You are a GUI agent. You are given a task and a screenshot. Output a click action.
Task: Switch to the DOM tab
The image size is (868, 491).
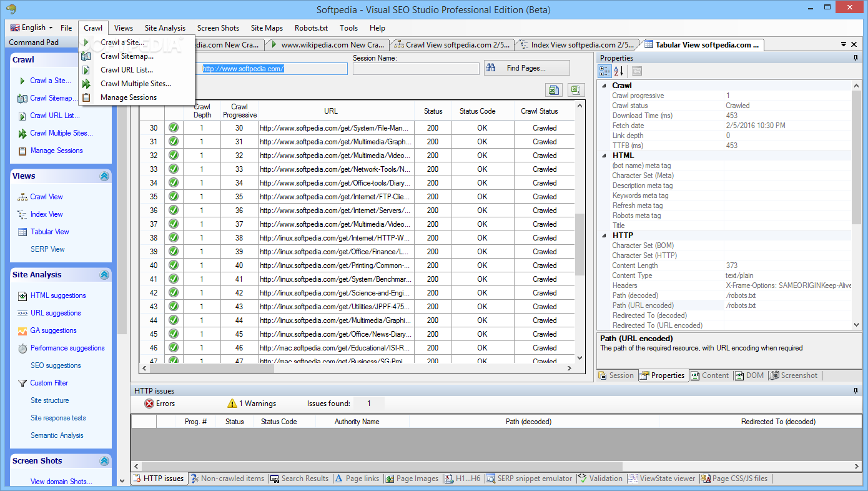[x=749, y=375]
